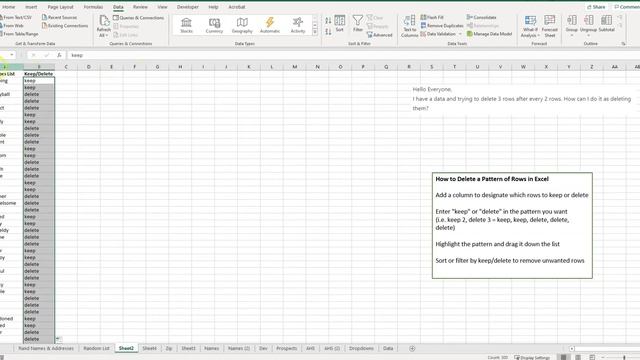Open the Outline dialog launcher
This screenshot has height=360, width=640.
623,44
